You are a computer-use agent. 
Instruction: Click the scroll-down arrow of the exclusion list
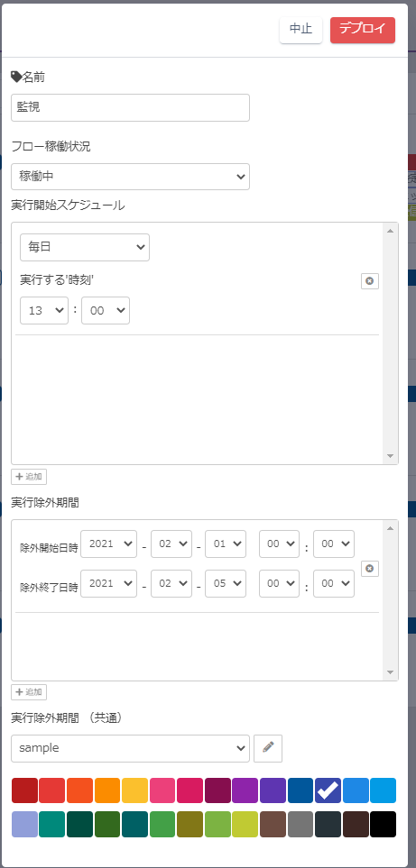[390, 672]
